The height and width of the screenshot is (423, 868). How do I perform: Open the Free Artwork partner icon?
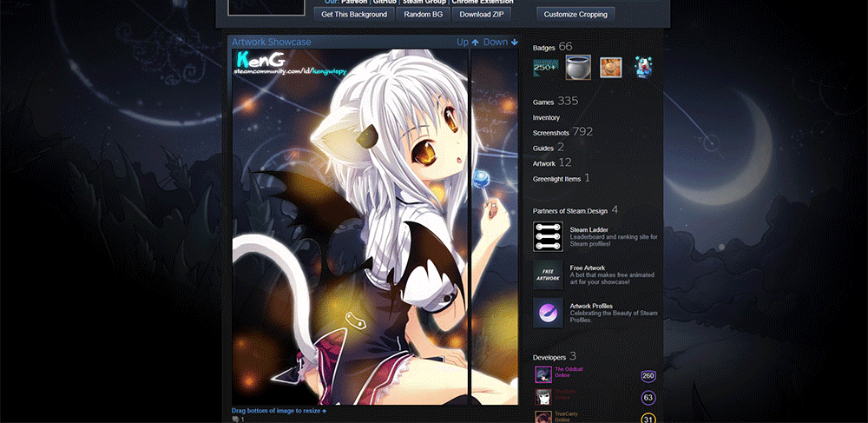click(548, 274)
